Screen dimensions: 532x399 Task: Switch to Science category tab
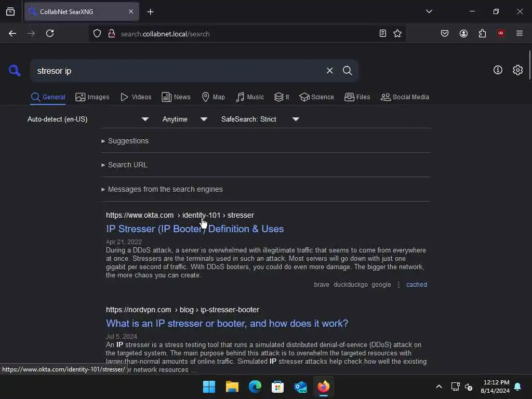click(x=316, y=97)
